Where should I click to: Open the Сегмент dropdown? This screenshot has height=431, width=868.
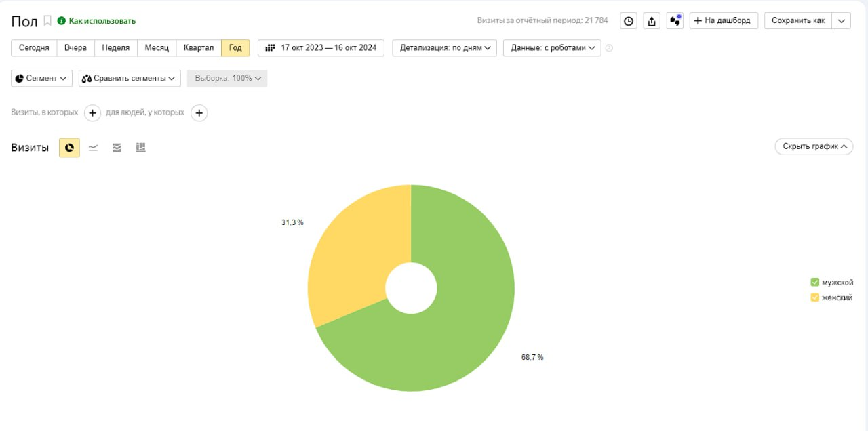(x=42, y=79)
